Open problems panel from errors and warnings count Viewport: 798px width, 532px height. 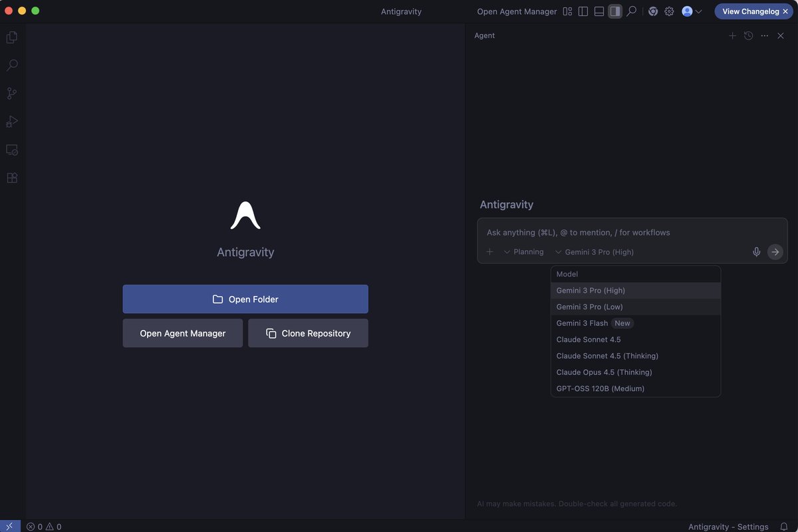(44, 527)
